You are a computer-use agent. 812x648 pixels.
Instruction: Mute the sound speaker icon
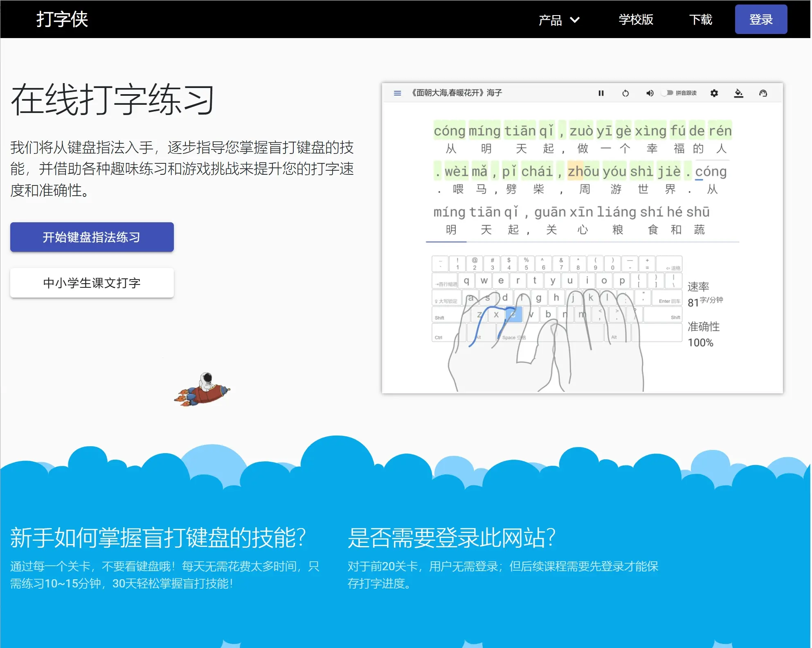[x=649, y=93]
